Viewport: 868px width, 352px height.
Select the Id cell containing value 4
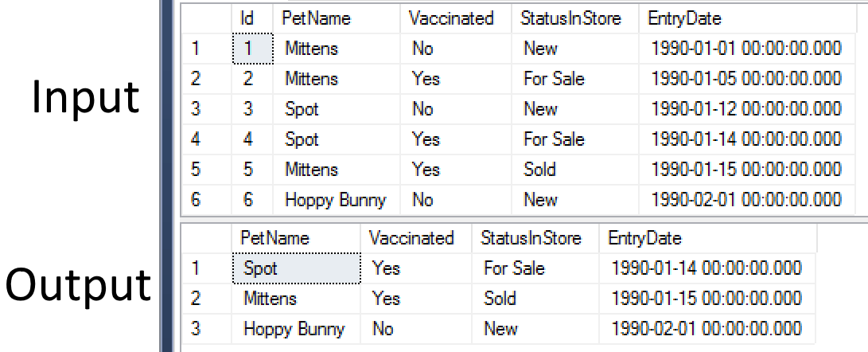247,139
